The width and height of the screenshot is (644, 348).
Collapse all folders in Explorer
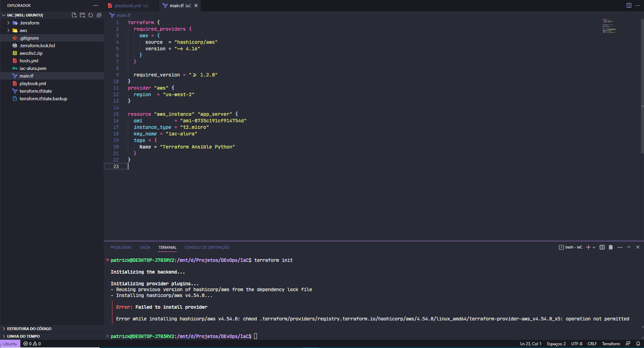click(99, 15)
